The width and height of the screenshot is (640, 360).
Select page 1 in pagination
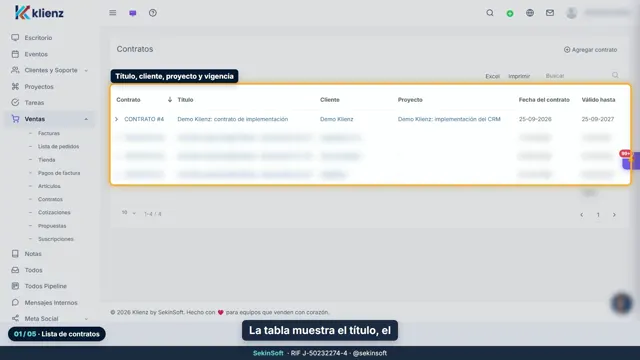pos(598,215)
